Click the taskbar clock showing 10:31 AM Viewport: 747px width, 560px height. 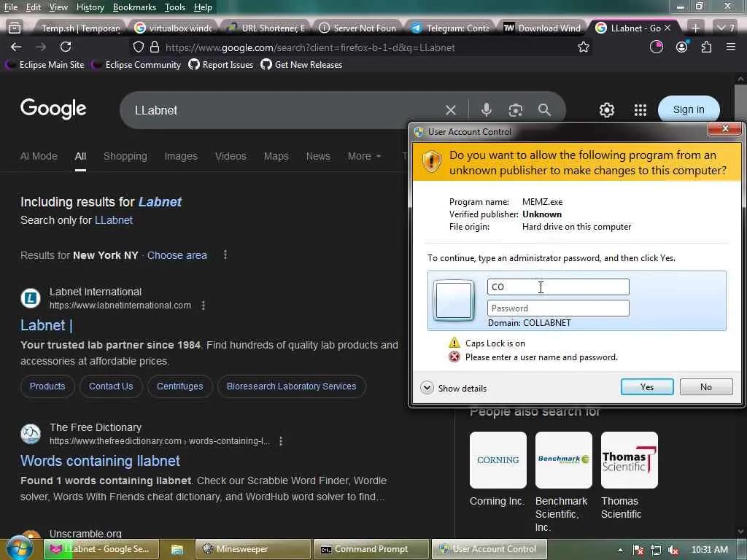pyautogui.click(x=709, y=550)
